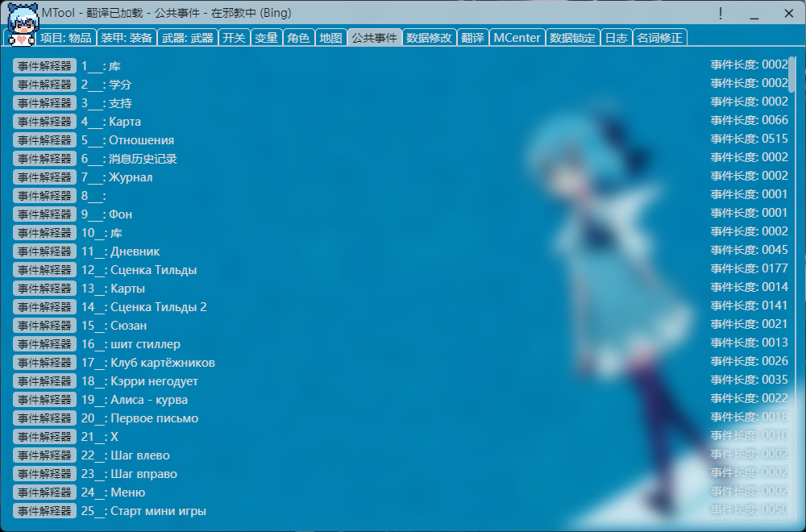Screen dimensions: 806x532
Task: Select the 数据修改 tab
Action: (x=429, y=38)
